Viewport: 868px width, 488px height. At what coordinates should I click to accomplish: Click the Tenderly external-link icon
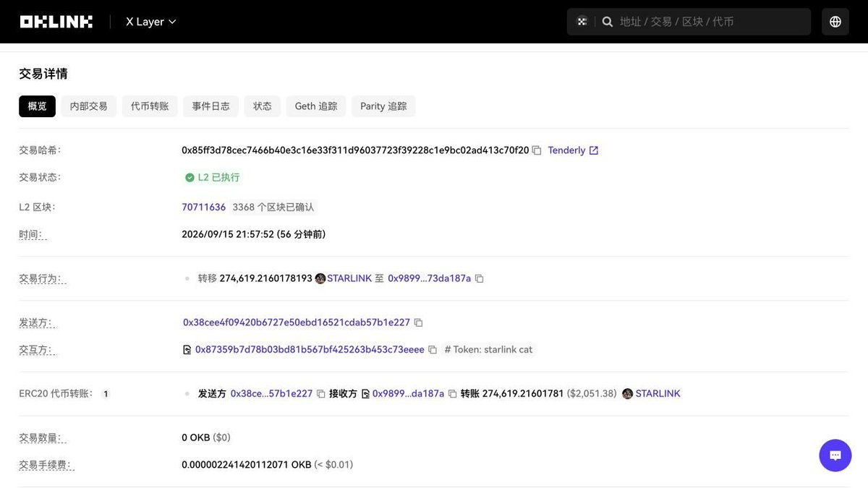[x=594, y=150]
